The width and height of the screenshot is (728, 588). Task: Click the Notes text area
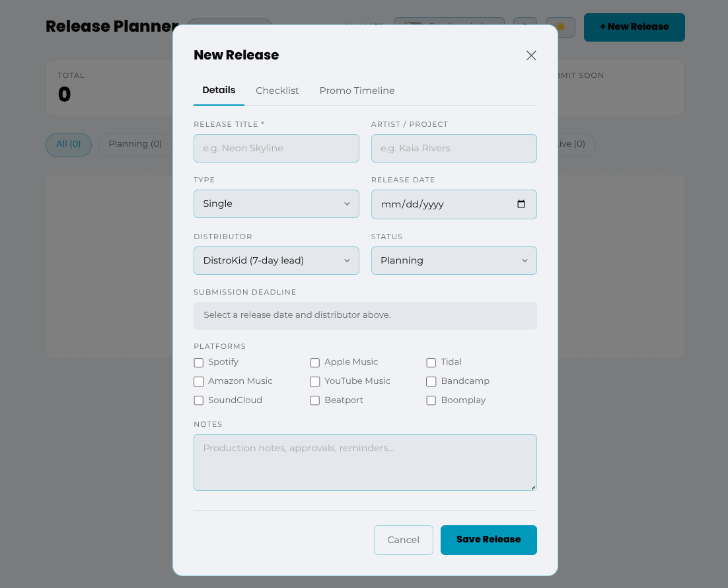click(x=365, y=462)
